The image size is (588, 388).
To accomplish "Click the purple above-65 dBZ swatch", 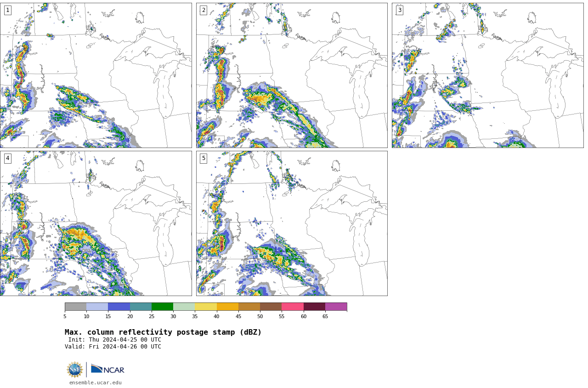I will (x=336, y=307).
